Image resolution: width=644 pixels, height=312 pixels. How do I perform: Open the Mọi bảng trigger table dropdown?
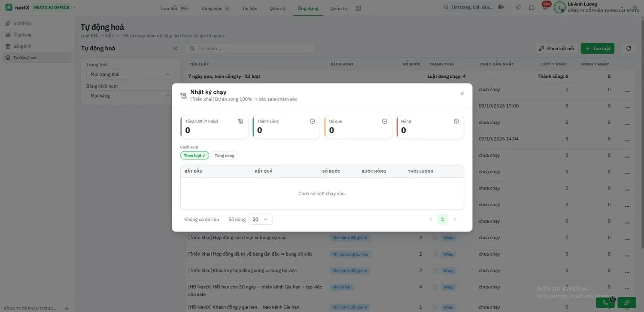(130, 96)
